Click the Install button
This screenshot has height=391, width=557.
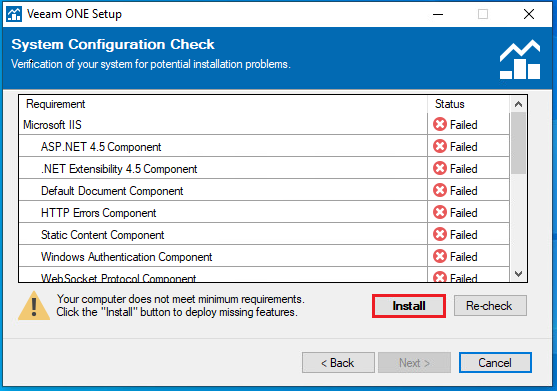[x=409, y=306]
